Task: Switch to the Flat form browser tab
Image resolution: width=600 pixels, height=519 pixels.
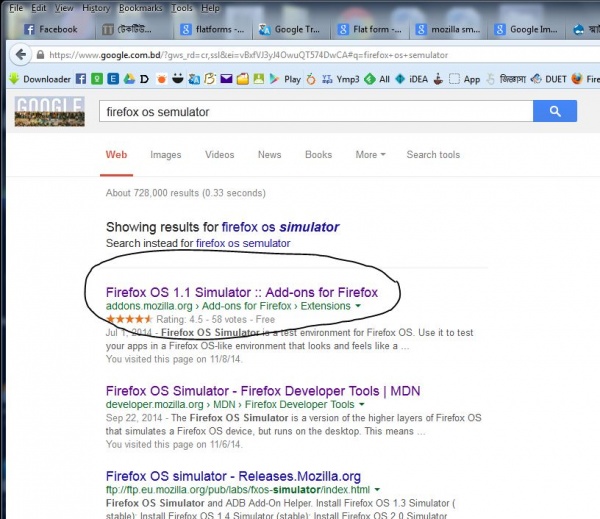Action: (x=370, y=29)
